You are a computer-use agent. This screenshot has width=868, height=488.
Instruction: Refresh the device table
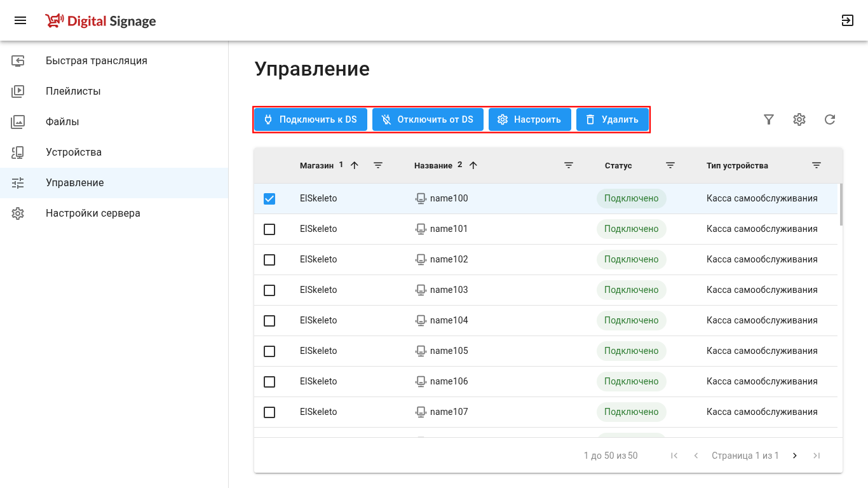pyautogui.click(x=830, y=119)
